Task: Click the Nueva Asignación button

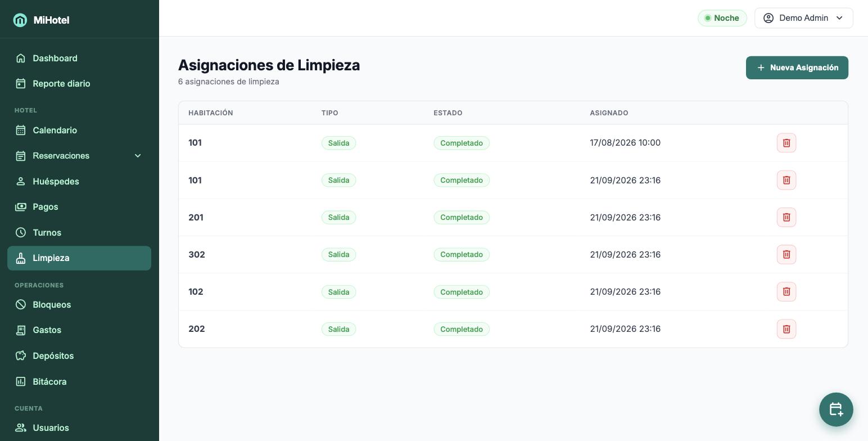Action: pos(797,67)
